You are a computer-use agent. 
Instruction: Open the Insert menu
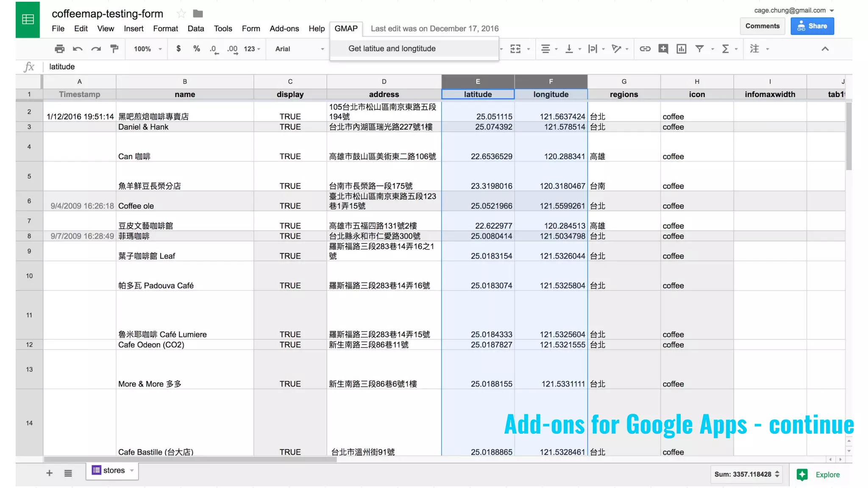[134, 28]
